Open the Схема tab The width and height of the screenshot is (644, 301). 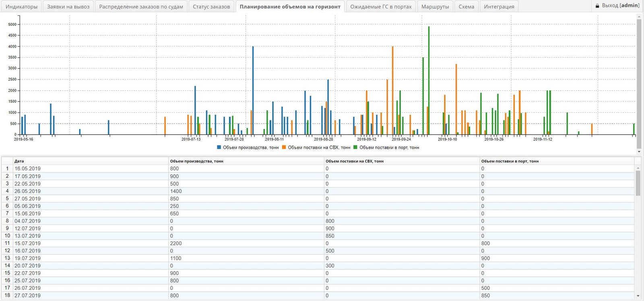(466, 6)
